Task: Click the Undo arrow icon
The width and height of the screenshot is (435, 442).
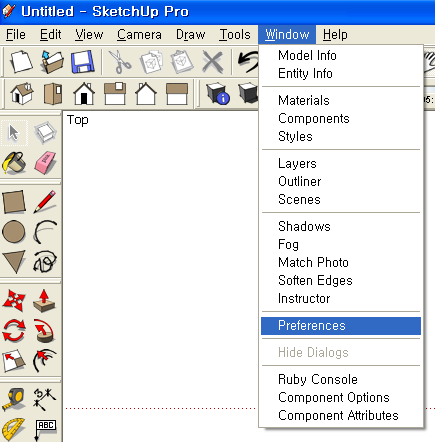Action: [x=248, y=62]
